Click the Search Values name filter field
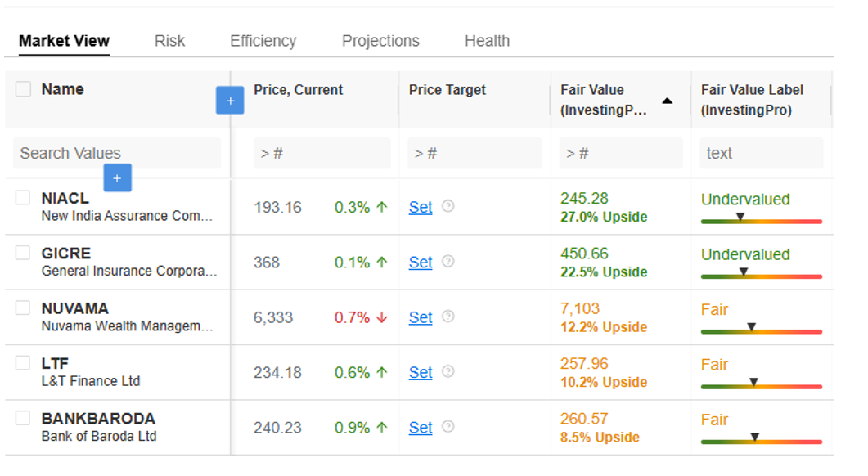The height and width of the screenshot is (476, 868). [x=117, y=153]
